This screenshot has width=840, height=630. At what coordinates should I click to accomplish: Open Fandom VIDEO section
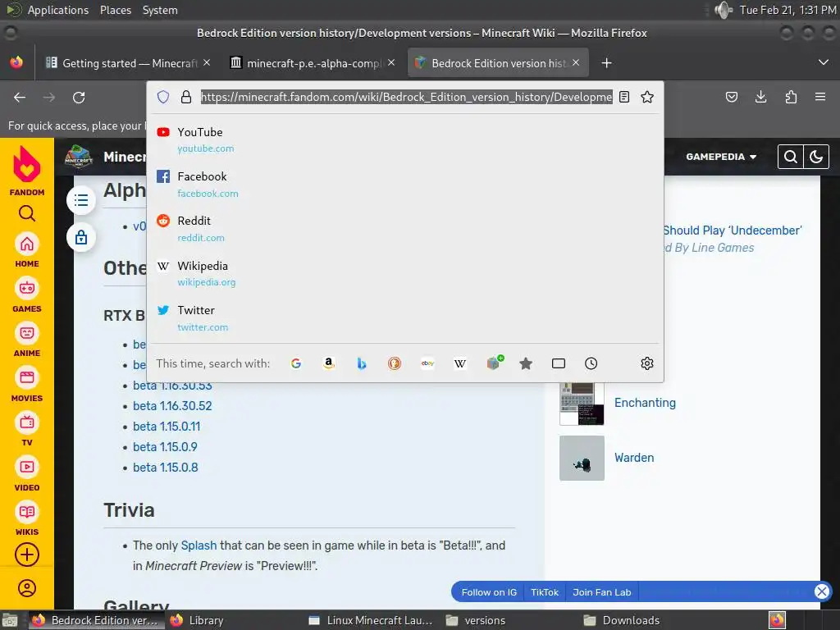tap(27, 474)
